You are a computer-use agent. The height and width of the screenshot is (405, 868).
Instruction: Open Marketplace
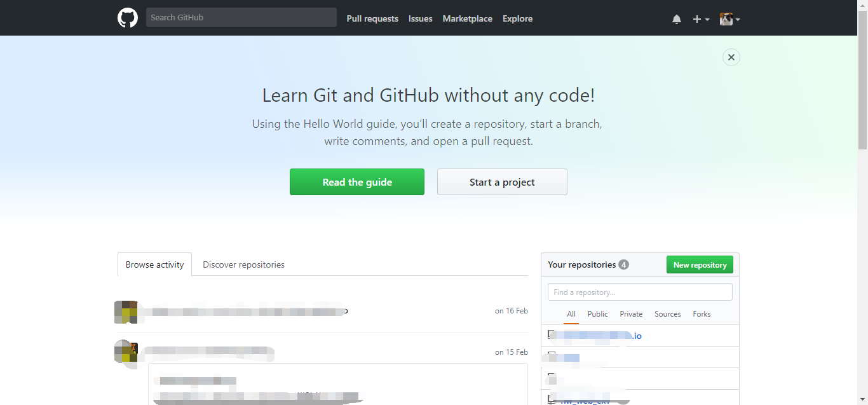[468, 18]
